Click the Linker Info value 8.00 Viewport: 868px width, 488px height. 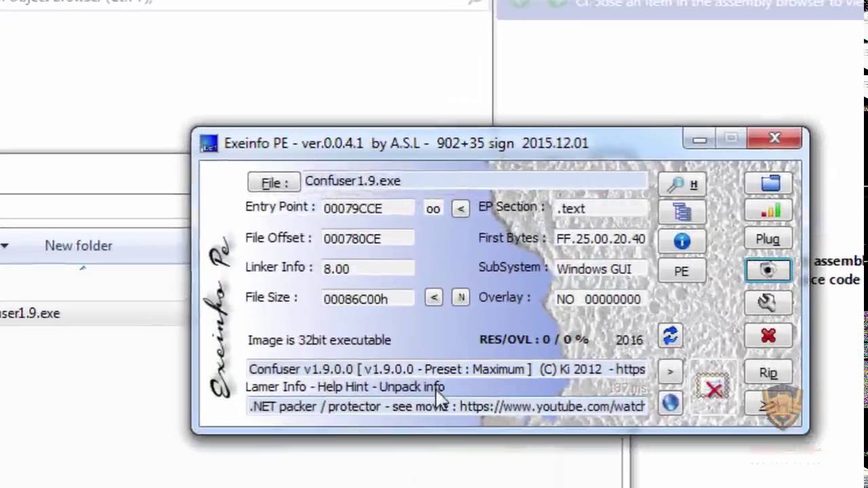click(367, 268)
